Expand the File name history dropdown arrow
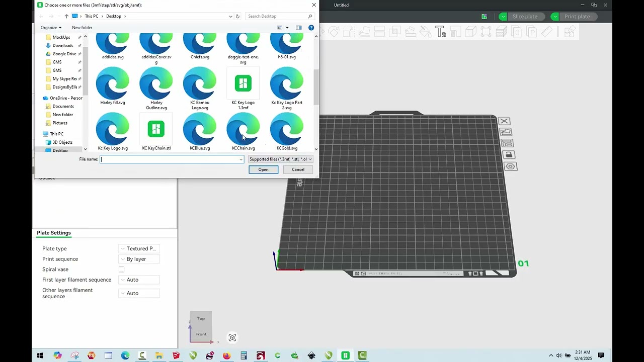644x362 pixels. (x=241, y=159)
